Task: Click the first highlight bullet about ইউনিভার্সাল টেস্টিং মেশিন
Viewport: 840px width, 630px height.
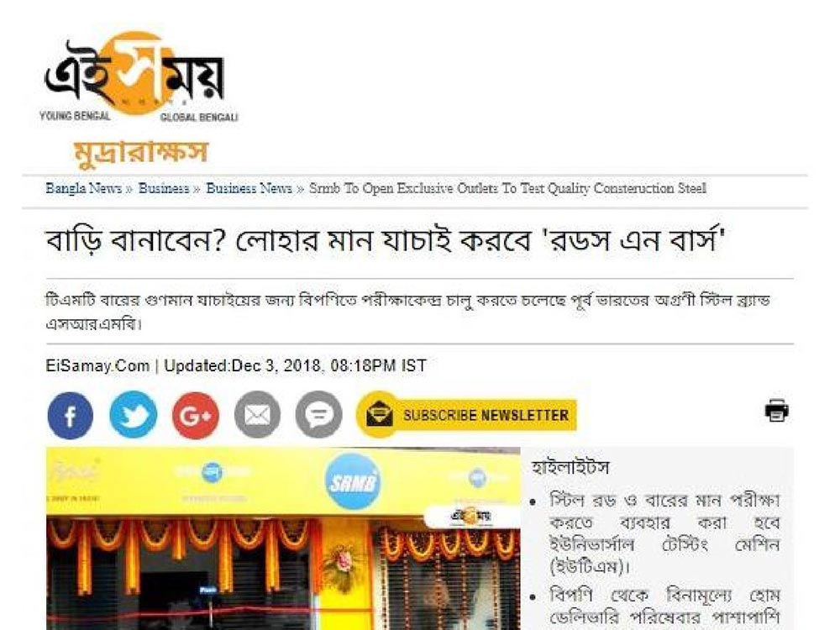Action: [x=664, y=533]
